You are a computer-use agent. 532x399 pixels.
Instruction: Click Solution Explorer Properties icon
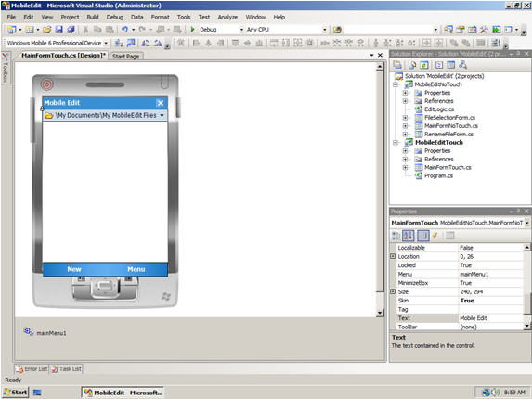[397, 65]
